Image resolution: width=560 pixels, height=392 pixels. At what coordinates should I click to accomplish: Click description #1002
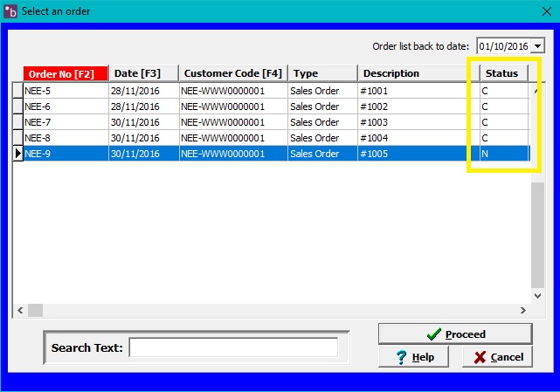pyautogui.click(x=418, y=107)
